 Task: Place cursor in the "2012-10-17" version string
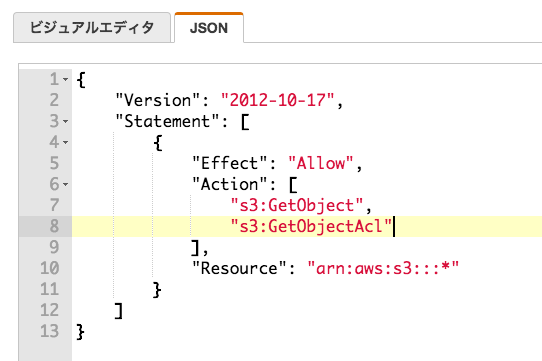point(278,100)
